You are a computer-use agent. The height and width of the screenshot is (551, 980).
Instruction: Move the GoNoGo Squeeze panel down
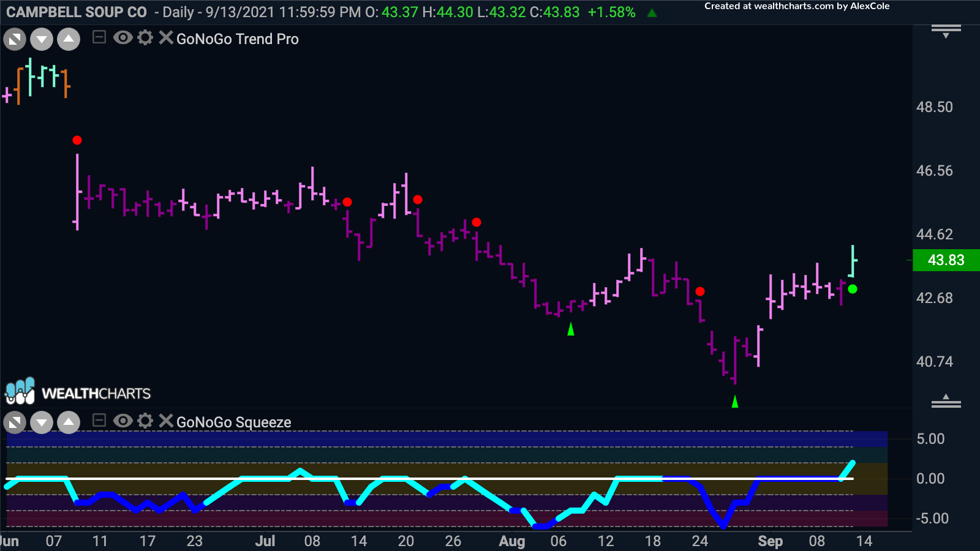[x=42, y=422]
